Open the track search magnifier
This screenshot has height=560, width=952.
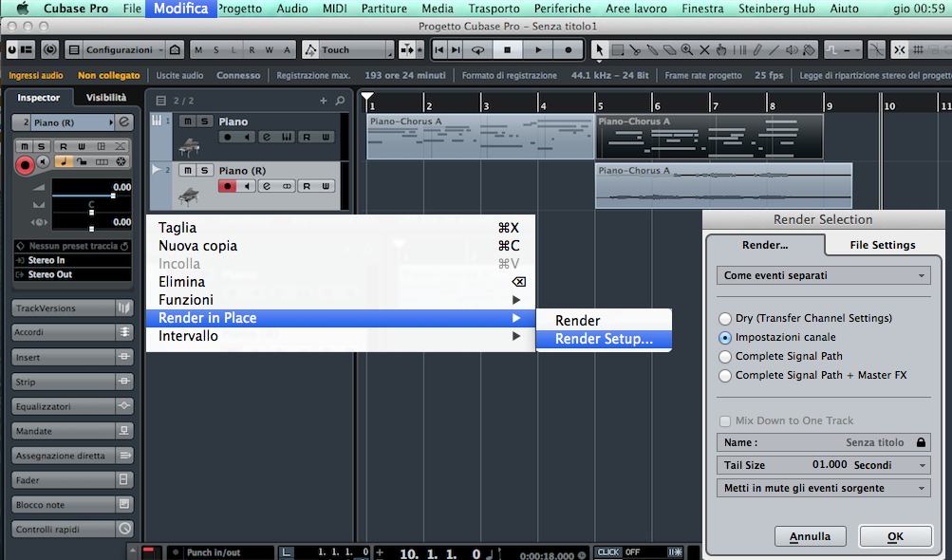tap(340, 101)
